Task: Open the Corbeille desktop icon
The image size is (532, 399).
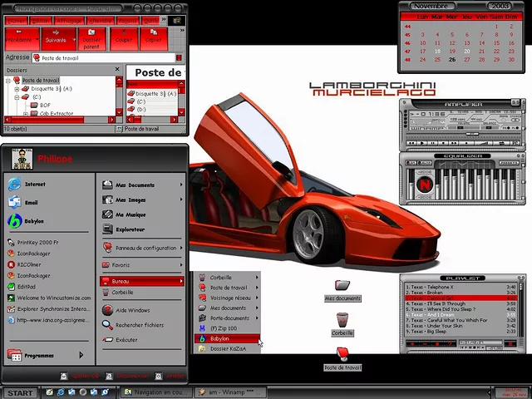Action: pyautogui.click(x=342, y=320)
